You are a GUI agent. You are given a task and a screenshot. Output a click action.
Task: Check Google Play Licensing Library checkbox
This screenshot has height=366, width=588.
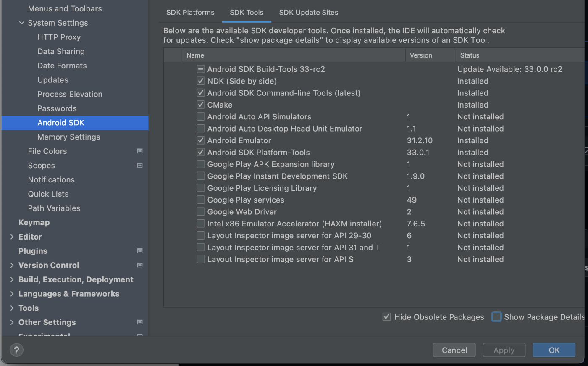201,188
